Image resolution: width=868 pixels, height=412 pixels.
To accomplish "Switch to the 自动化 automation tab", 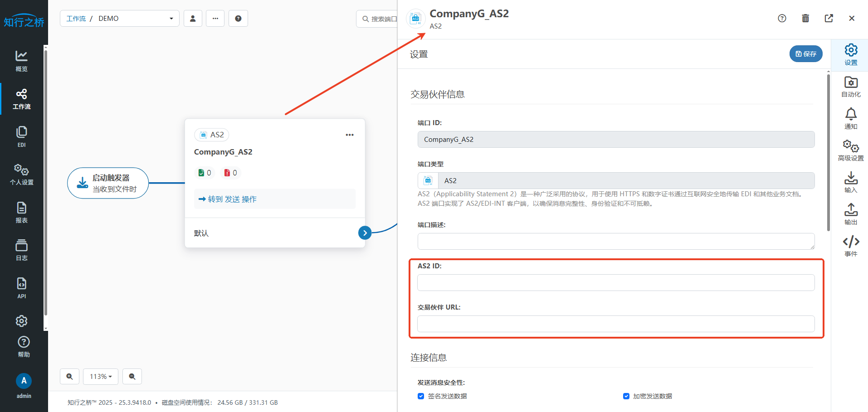I will pyautogui.click(x=850, y=86).
